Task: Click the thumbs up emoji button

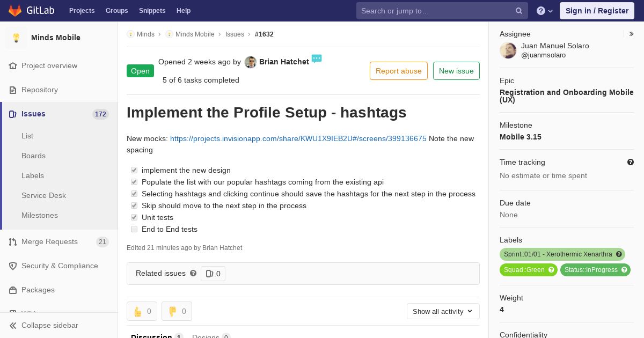Action: pyautogui.click(x=142, y=311)
